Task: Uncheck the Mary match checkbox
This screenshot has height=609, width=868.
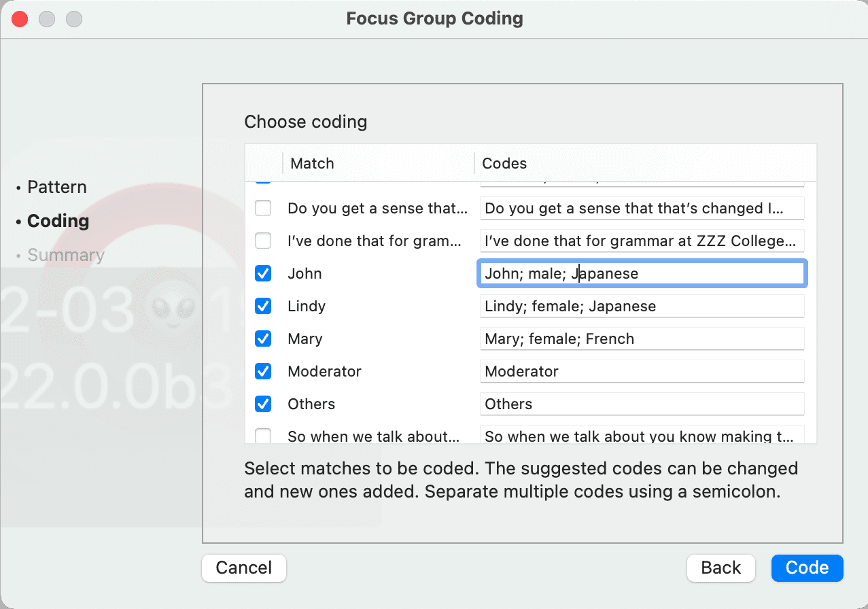Action: pyautogui.click(x=263, y=338)
